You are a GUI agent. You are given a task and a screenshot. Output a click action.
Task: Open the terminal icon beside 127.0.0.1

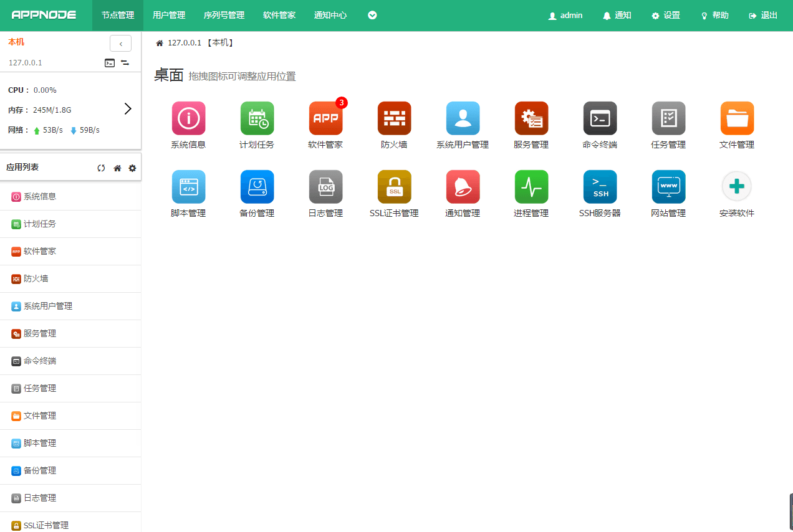[110, 63]
